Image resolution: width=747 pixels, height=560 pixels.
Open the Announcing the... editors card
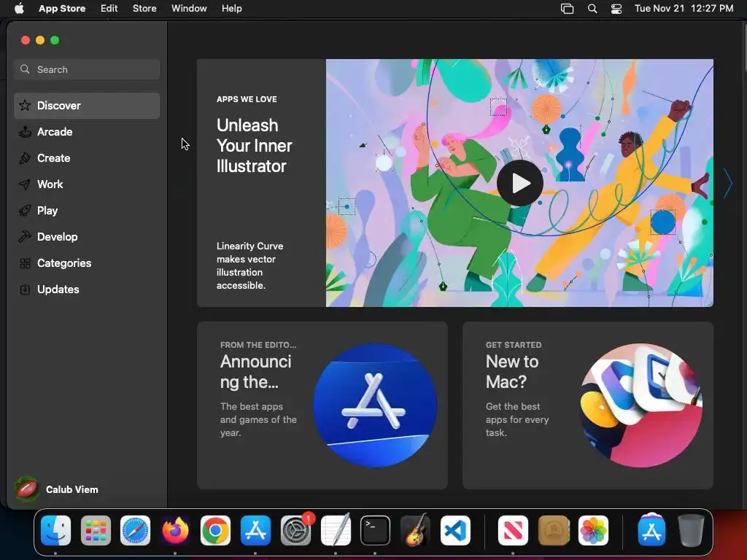pos(322,405)
